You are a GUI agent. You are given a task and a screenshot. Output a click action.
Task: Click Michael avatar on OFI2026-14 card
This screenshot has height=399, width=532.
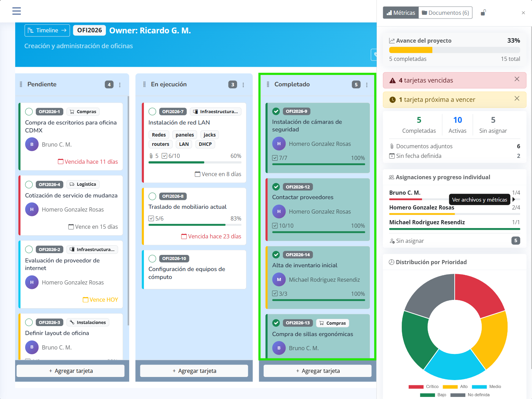click(279, 280)
